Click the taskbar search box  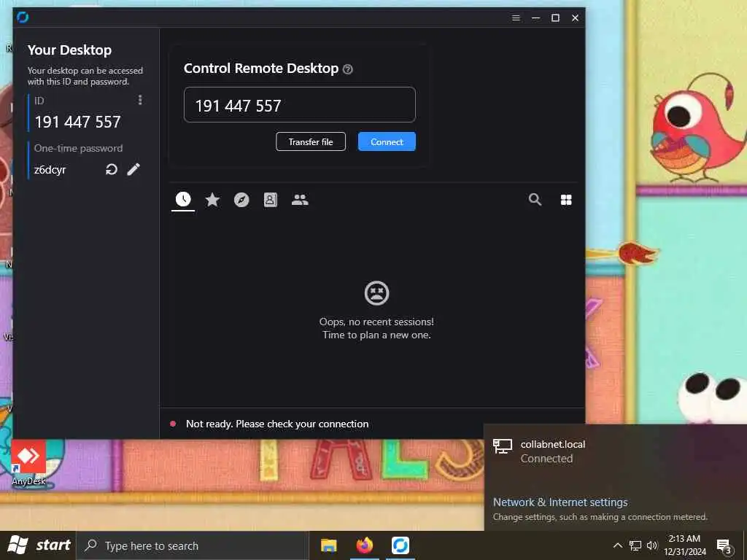192,545
